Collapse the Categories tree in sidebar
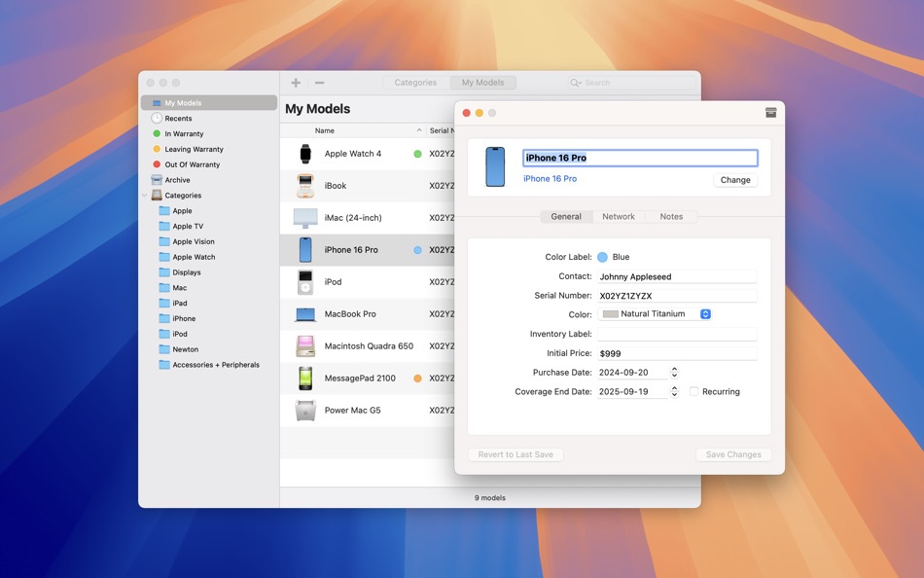 [144, 196]
